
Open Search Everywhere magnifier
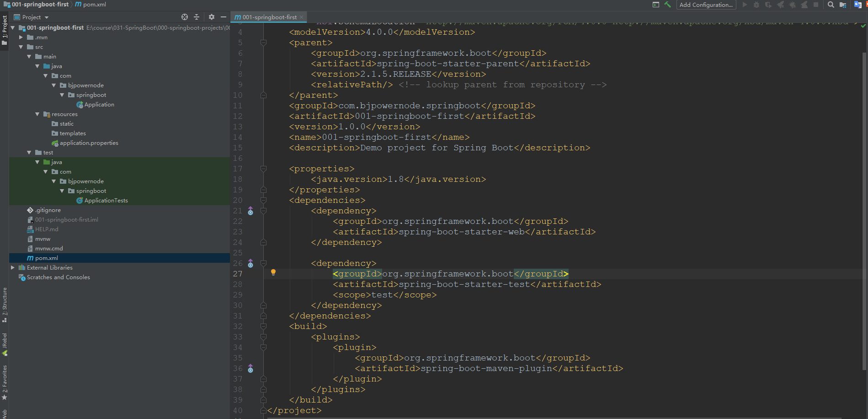[x=831, y=5]
